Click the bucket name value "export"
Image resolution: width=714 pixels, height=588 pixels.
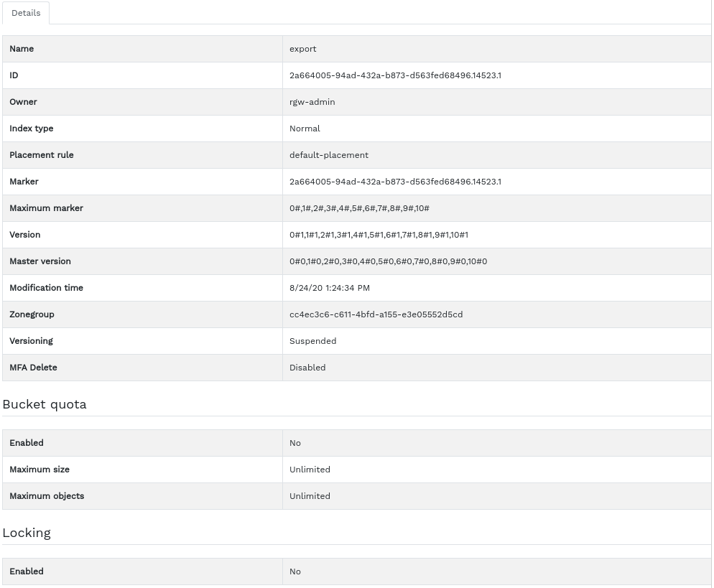click(x=303, y=49)
